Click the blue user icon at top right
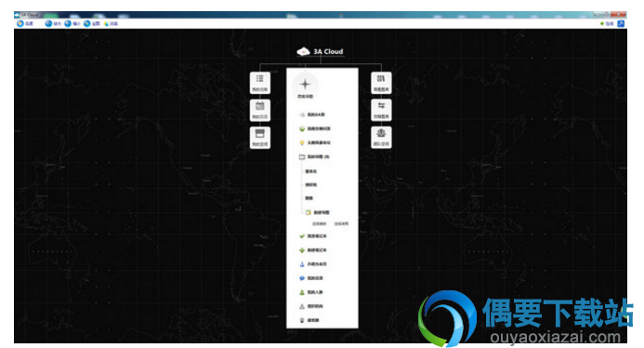Screen dimensions: 644x348 [x=621, y=23]
